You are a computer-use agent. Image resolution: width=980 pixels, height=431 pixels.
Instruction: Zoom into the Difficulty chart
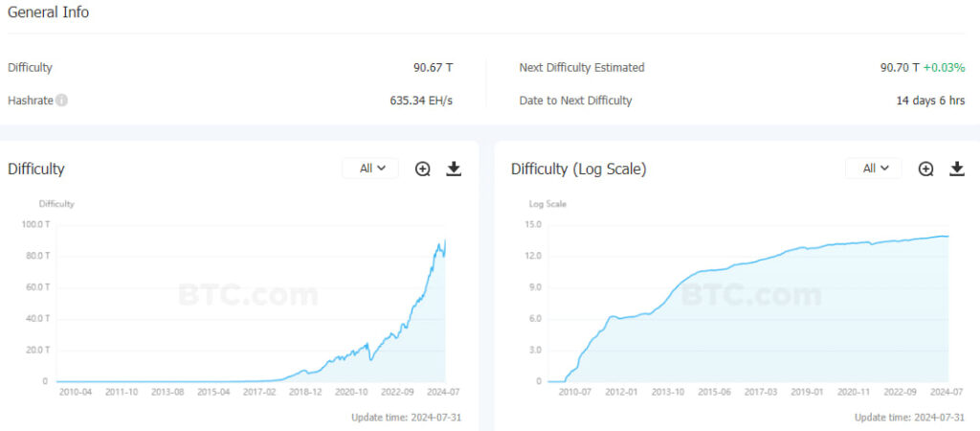(423, 169)
